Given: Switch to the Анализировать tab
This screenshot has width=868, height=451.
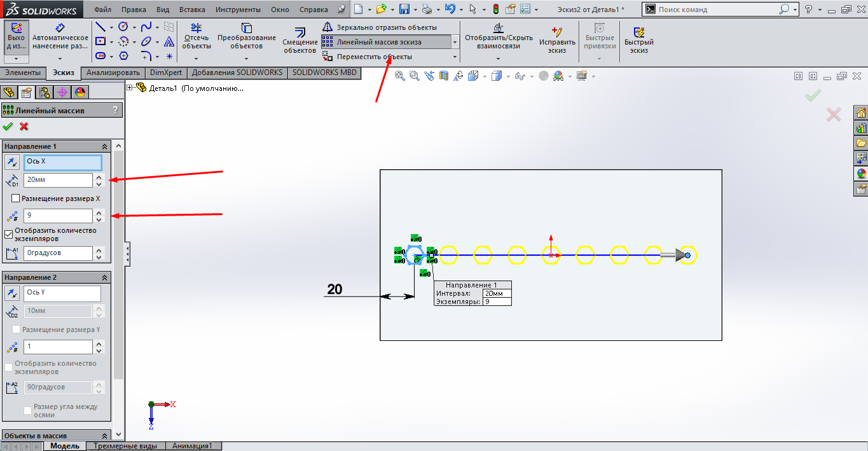Looking at the screenshot, I should (113, 73).
